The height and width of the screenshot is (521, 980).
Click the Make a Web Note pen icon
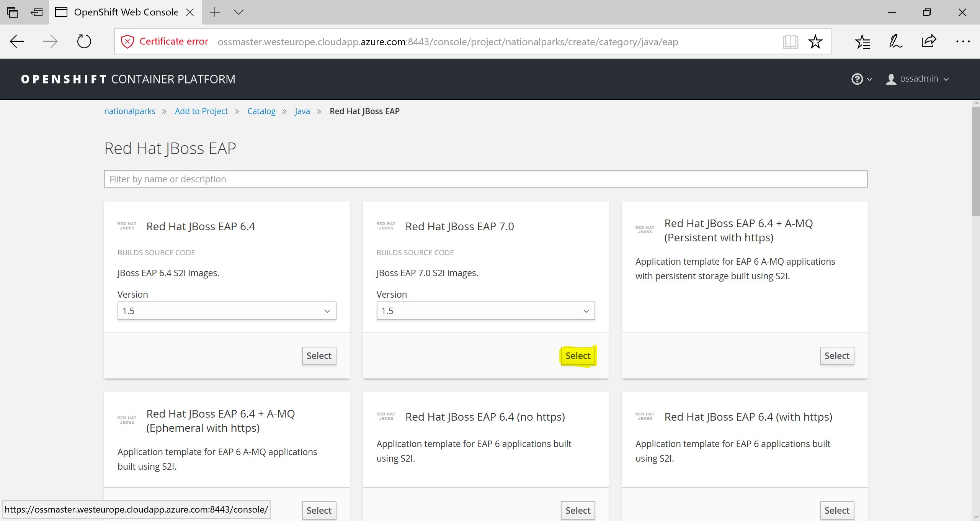coord(895,41)
